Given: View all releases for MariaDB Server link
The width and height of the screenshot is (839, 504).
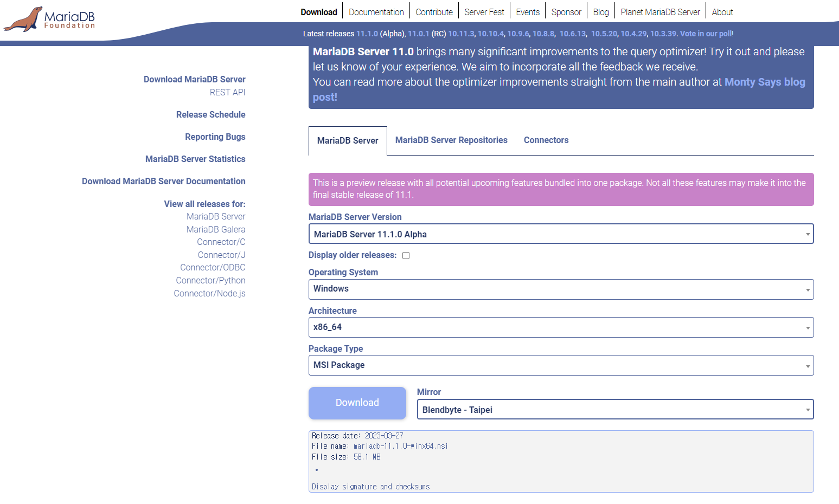Looking at the screenshot, I should tap(216, 216).
